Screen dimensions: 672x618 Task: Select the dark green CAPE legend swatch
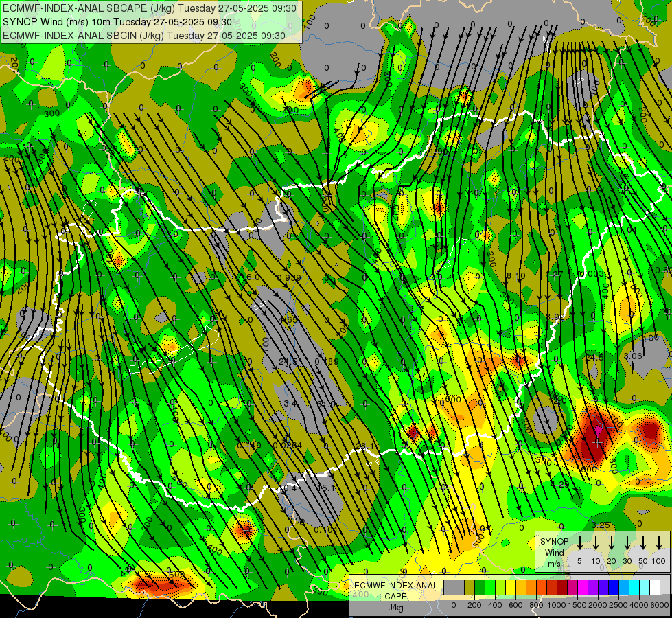coord(480,587)
